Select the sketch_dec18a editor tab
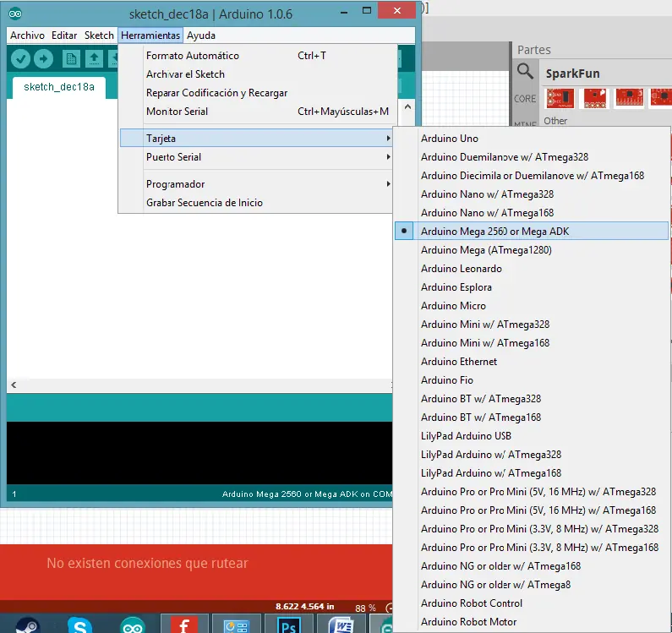Image resolution: width=672 pixels, height=633 pixels. click(x=59, y=87)
